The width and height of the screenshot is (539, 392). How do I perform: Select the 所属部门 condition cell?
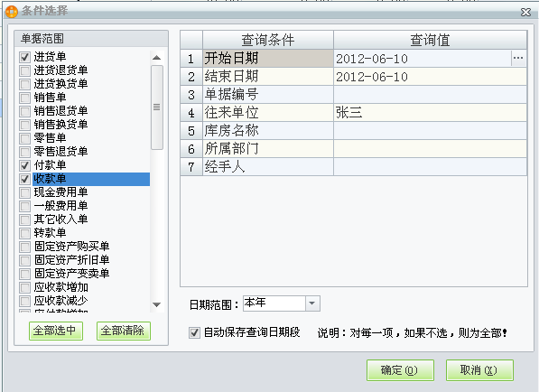(268, 149)
